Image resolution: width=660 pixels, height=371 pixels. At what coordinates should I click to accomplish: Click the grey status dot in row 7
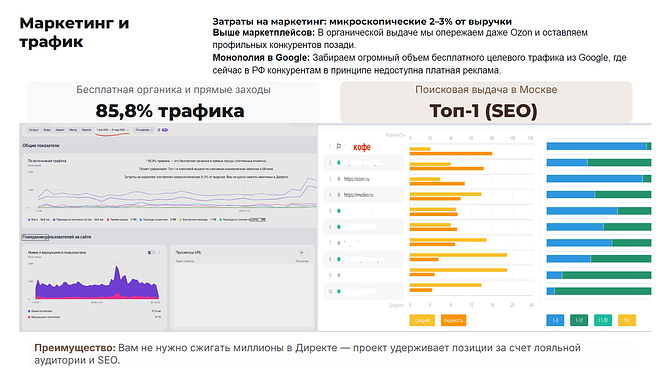click(339, 243)
